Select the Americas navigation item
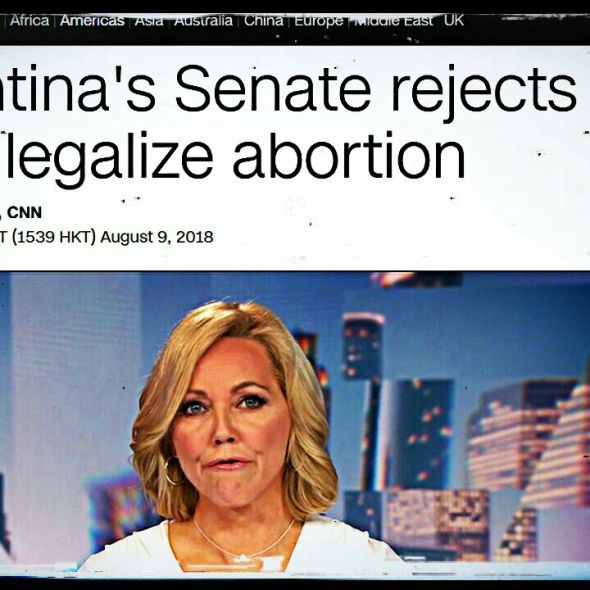590x590 pixels. 92,20
